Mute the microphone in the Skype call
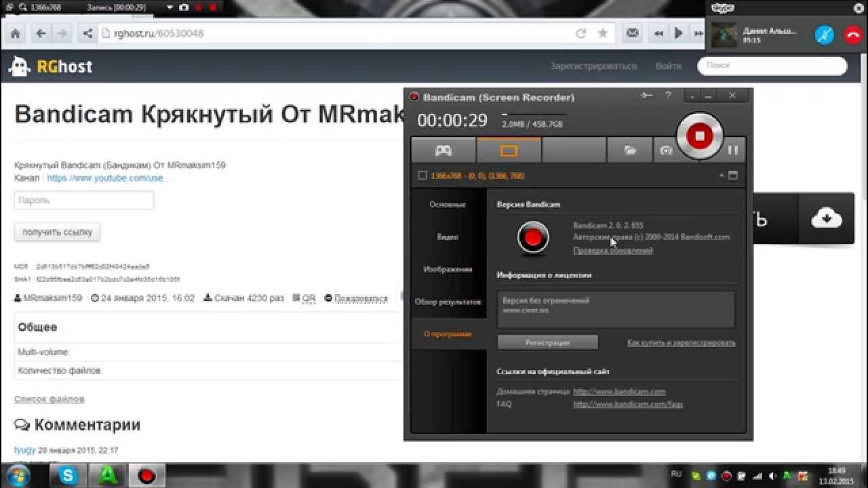This screenshot has height=488, width=868. (825, 35)
